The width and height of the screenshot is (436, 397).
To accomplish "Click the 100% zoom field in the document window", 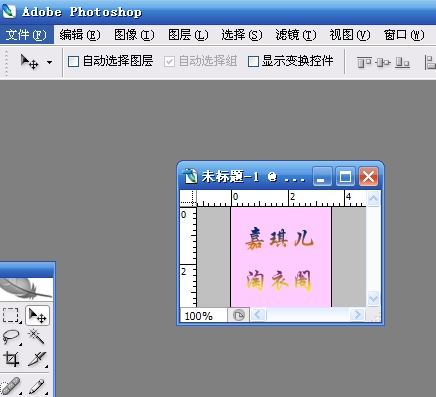I will (x=204, y=315).
